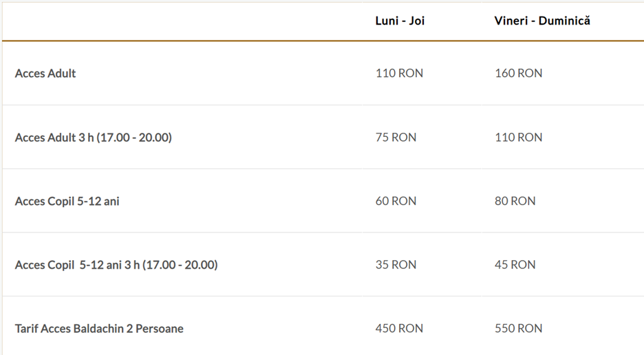Select Acces Adult 3 h (17.00 - 20.00) label

(x=94, y=137)
